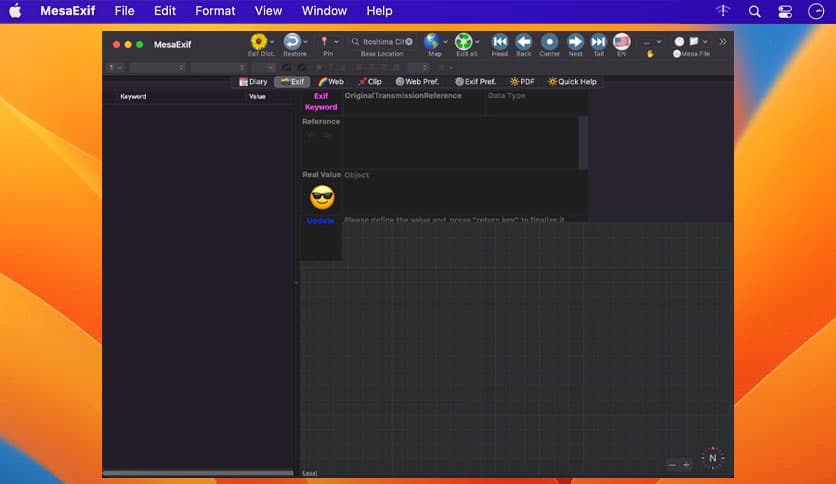The width and height of the screenshot is (836, 484).
Task: Open the Help menu
Action: [379, 11]
